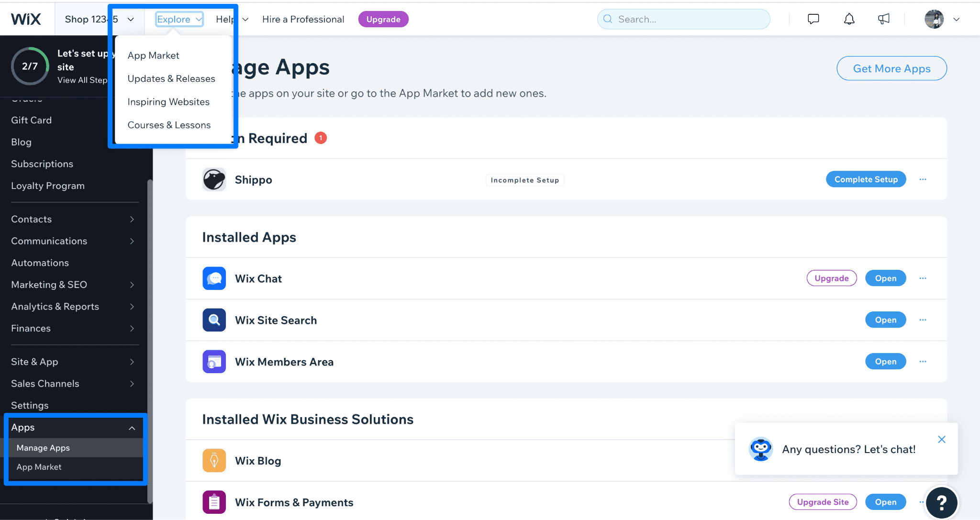
Task: Click the Wix Blog app icon
Action: 214,460
